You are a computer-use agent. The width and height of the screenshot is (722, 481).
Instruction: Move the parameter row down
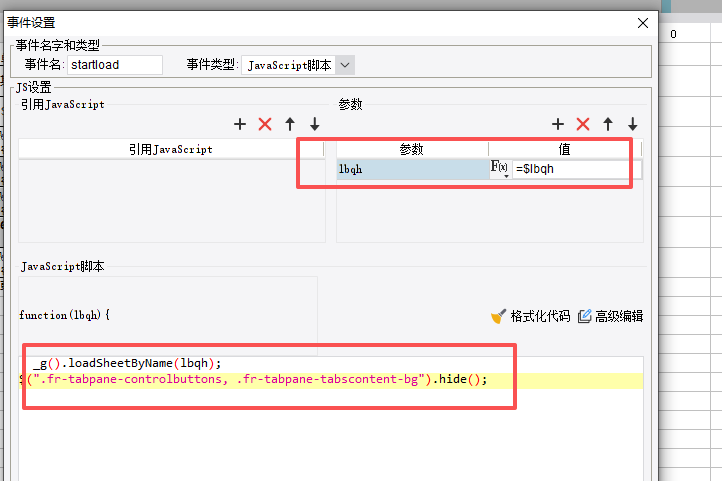633,124
